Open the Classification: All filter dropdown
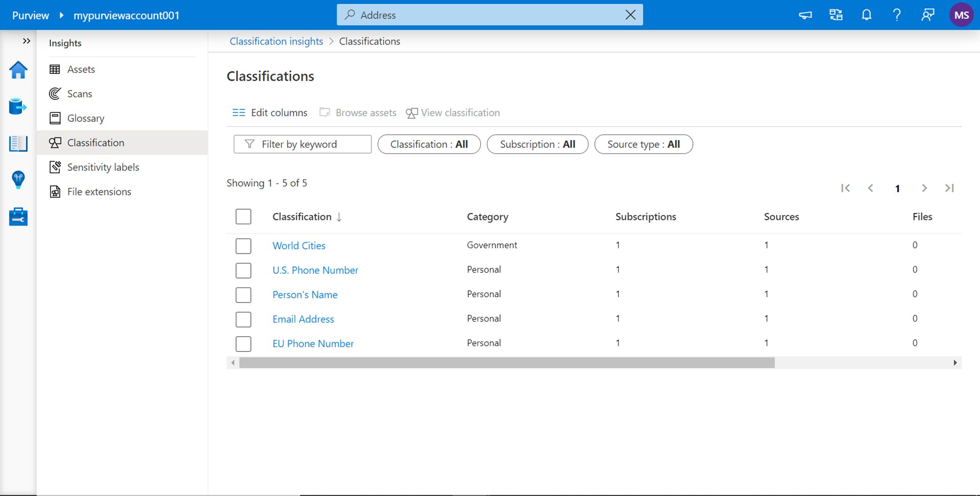The width and height of the screenshot is (980, 496). [x=429, y=144]
